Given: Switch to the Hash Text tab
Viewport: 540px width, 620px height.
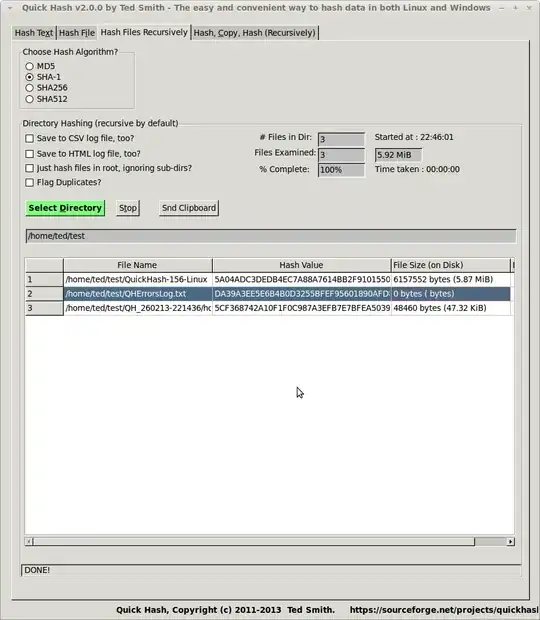Looking at the screenshot, I should tap(34, 33).
